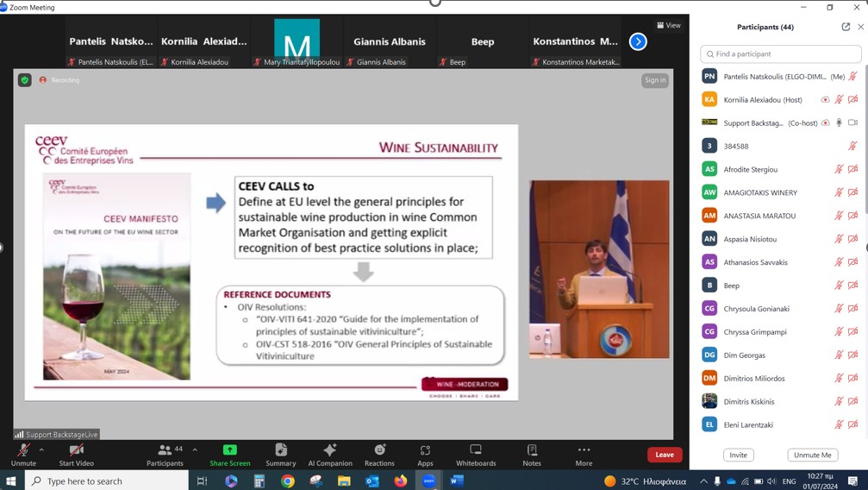Select Athanasios Savvakis in the list

(x=781, y=262)
